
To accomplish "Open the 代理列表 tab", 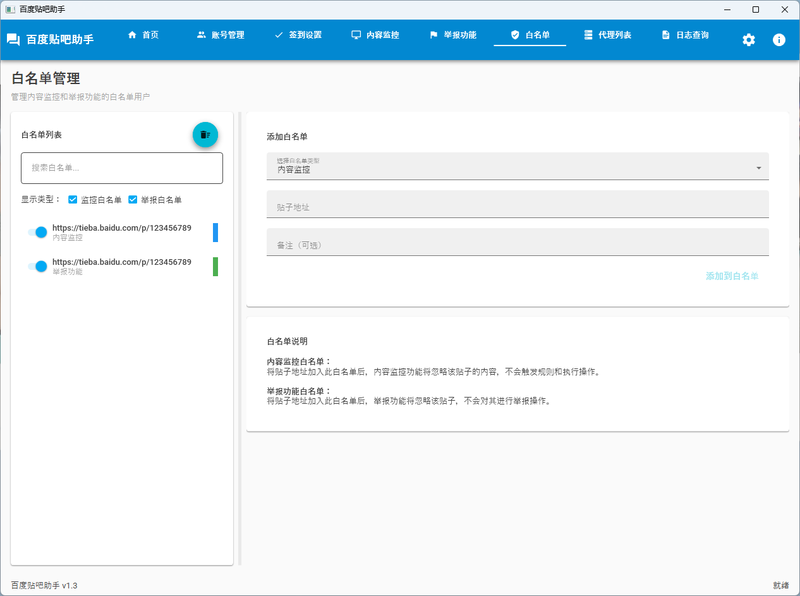I will 608,35.
